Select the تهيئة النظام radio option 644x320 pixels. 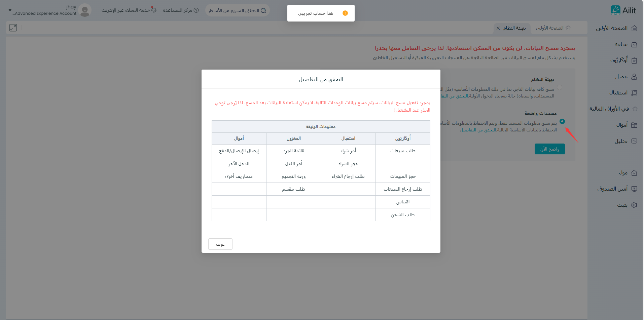(x=560, y=87)
